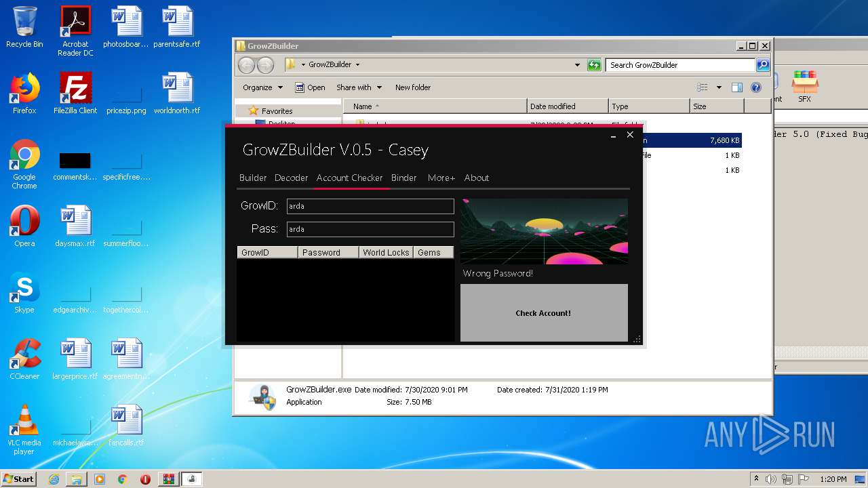Select parentsafe.rtf desktop file
Image resolution: width=868 pixels, height=488 pixels.
coord(177,27)
